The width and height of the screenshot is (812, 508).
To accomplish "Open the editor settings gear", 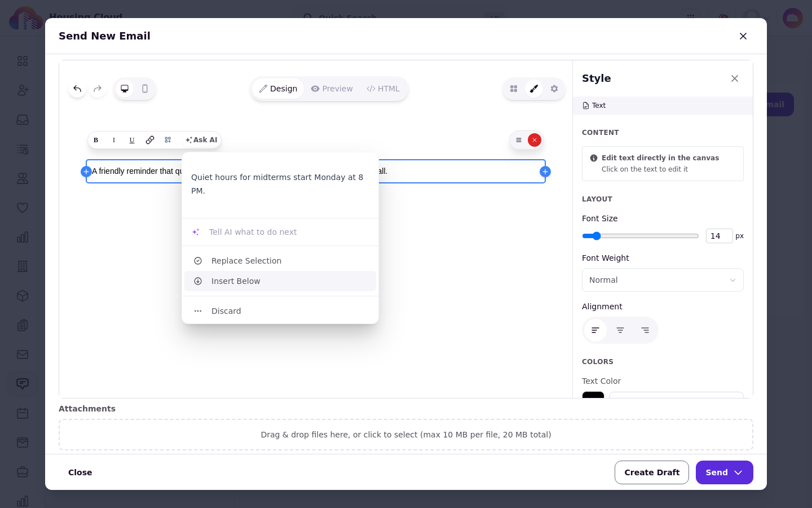I will (x=554, y=89).
